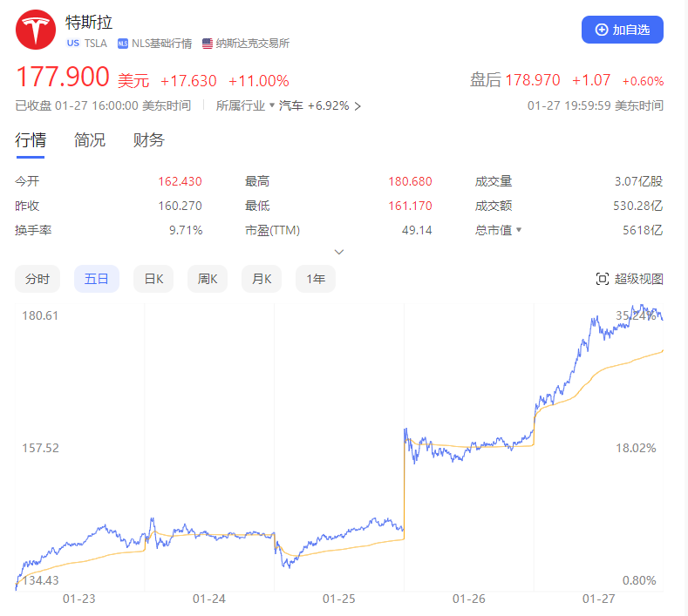This screenshot has height=616, width=688.
Task: Open 超级视图 full-screen chart icon
Action: [602, 279]
